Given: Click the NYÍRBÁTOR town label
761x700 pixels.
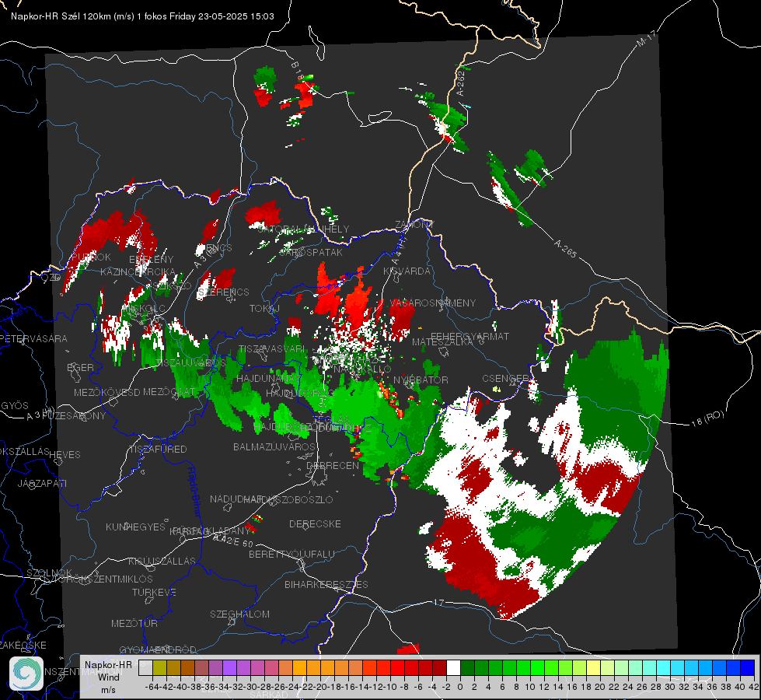Looking at the screenshot, I should tap(421, 380).
